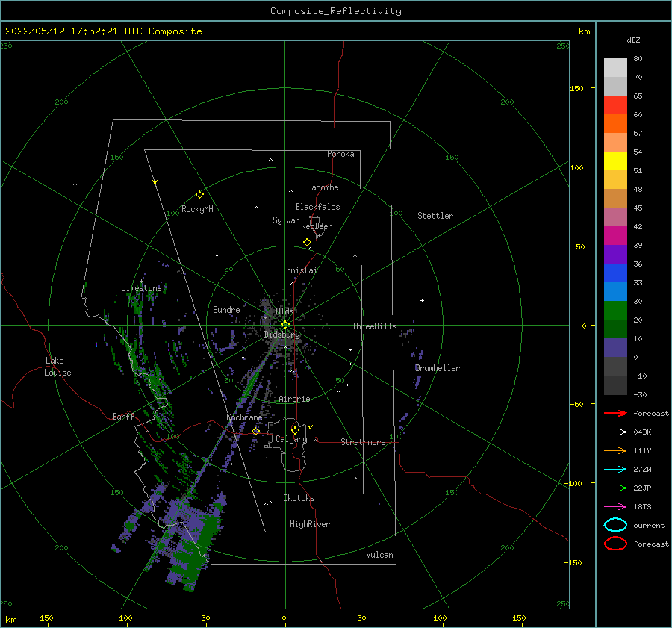The width and height of the screenshot is (672, 628).
Task: Click the Sundre city label
Action: pyautogui.click(x=226, y=309)
